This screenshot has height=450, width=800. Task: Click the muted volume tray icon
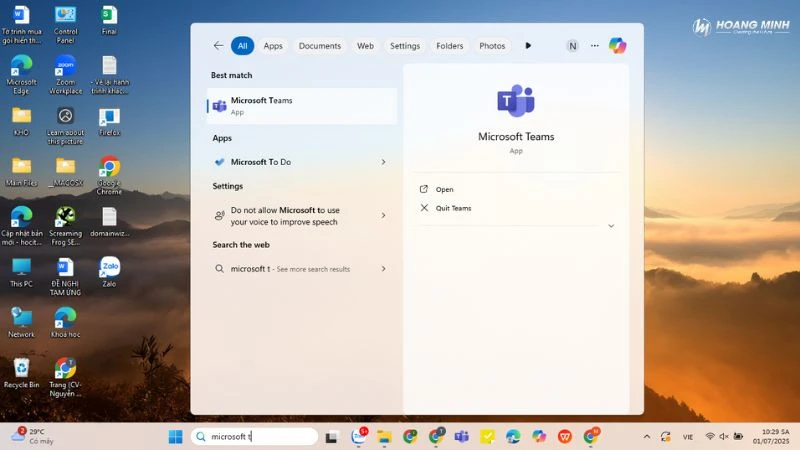tap(723, 437)
